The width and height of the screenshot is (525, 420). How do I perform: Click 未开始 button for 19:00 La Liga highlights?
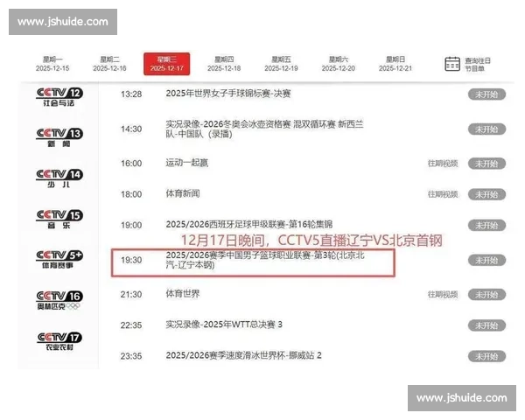click(486, 226)
